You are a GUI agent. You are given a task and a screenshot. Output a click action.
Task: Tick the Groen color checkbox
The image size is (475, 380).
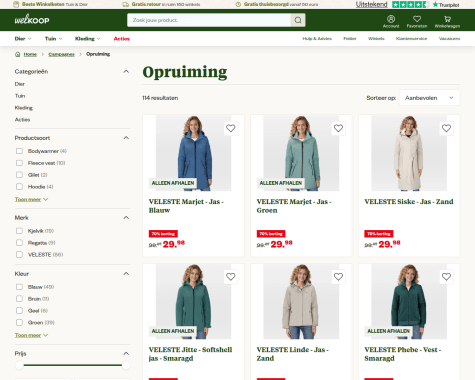point(19,322)
